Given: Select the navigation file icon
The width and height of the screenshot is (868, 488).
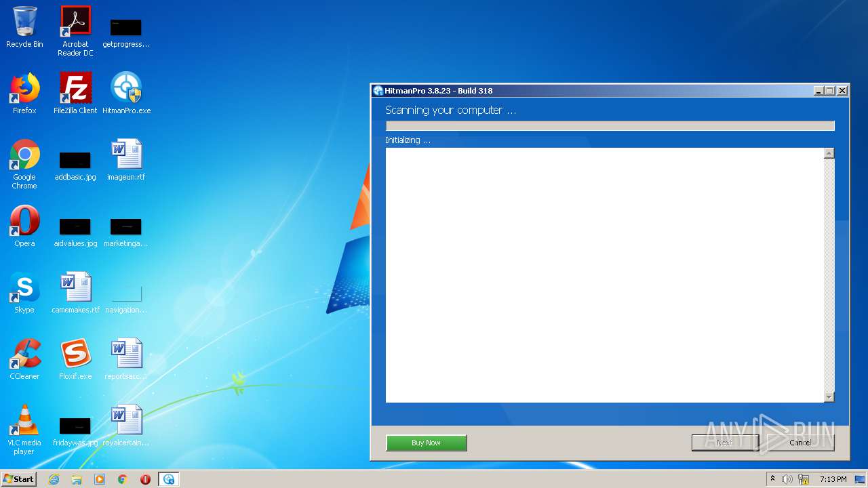Looking at the screenshot, I should pos(126,298).
